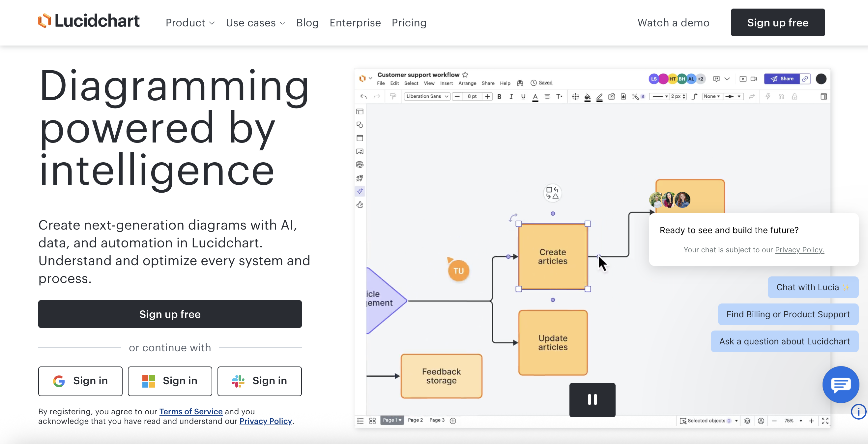Open the line style dropdown

[x=659, y=97]
